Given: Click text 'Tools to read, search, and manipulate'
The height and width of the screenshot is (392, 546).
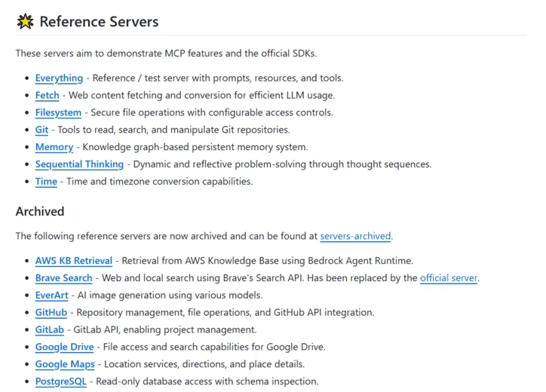Looking at the screenshot, I should [x=139, y=130].
